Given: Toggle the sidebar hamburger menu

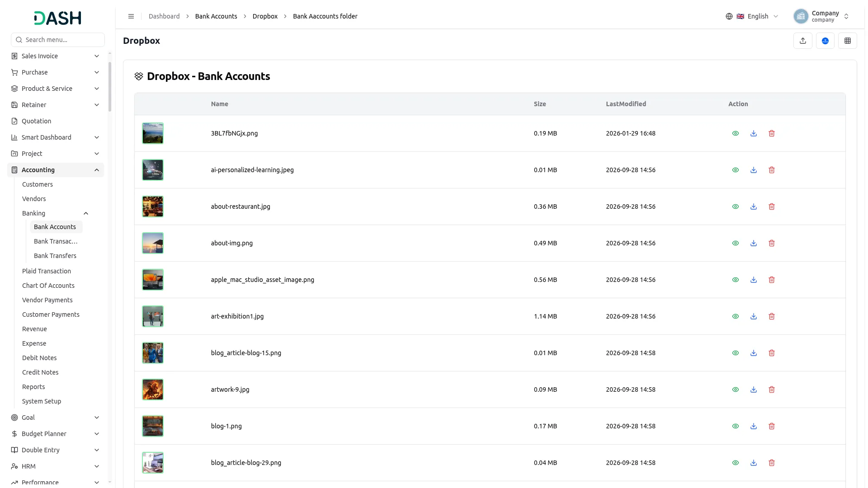Looking at the screenshot, I should pos(131,16).
